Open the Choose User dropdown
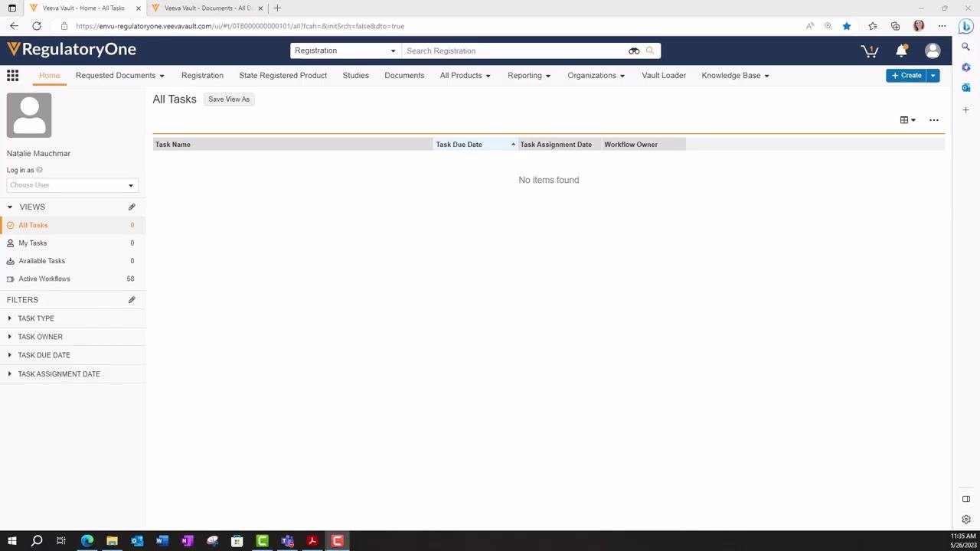980x551 pixels. (72, 185)
